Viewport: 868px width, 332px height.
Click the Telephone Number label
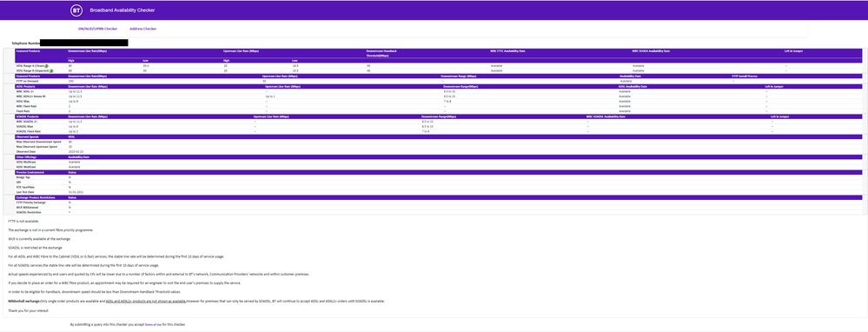[x=25, y=43]
